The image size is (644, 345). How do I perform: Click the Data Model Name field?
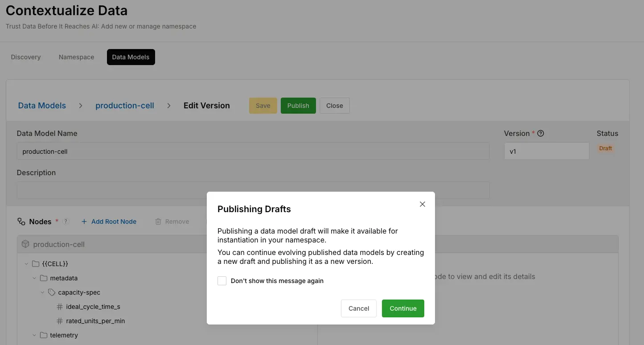pos(253,151)
